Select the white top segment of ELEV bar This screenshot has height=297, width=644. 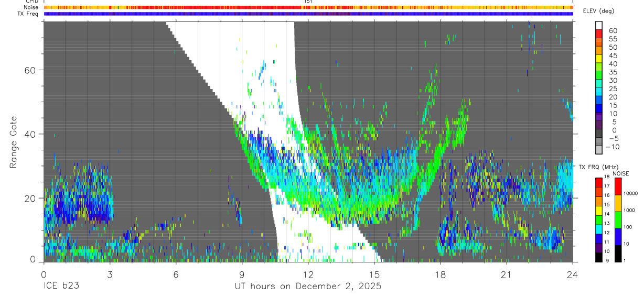599,25
